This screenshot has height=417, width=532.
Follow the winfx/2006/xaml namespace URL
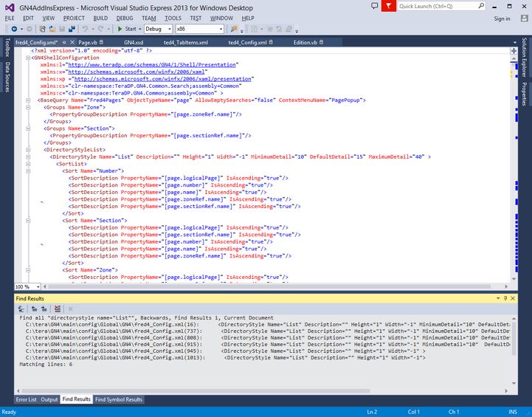(x=137, y=72)
